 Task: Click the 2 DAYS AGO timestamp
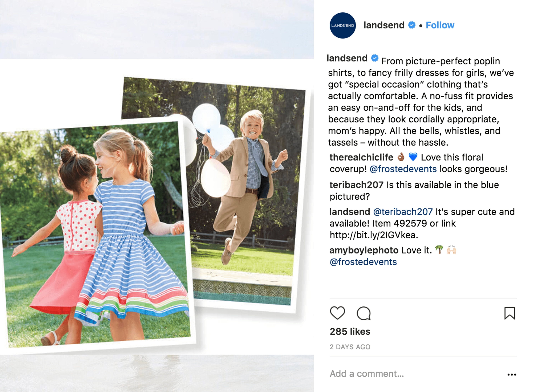(350, 347)
